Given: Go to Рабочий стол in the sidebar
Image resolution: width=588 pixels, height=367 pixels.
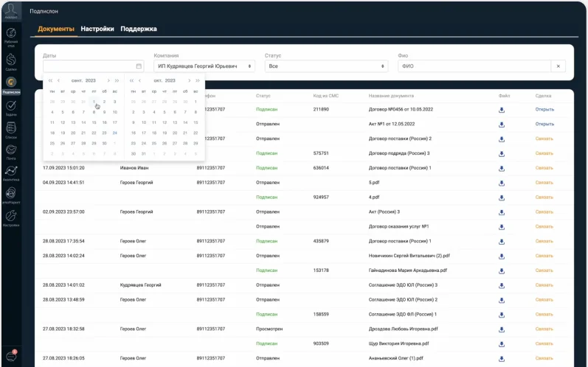Looking at the screenshot, I should coord(11,37).
